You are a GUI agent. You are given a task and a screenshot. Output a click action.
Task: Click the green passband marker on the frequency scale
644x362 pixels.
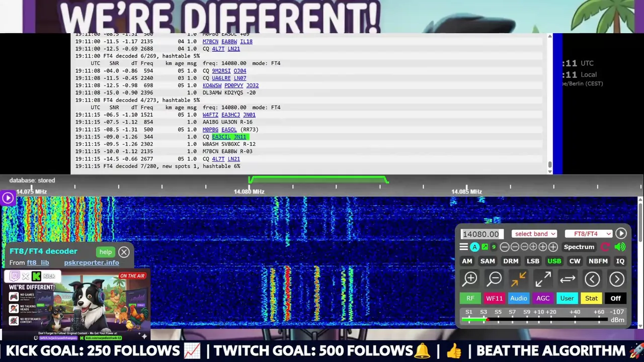318,178
